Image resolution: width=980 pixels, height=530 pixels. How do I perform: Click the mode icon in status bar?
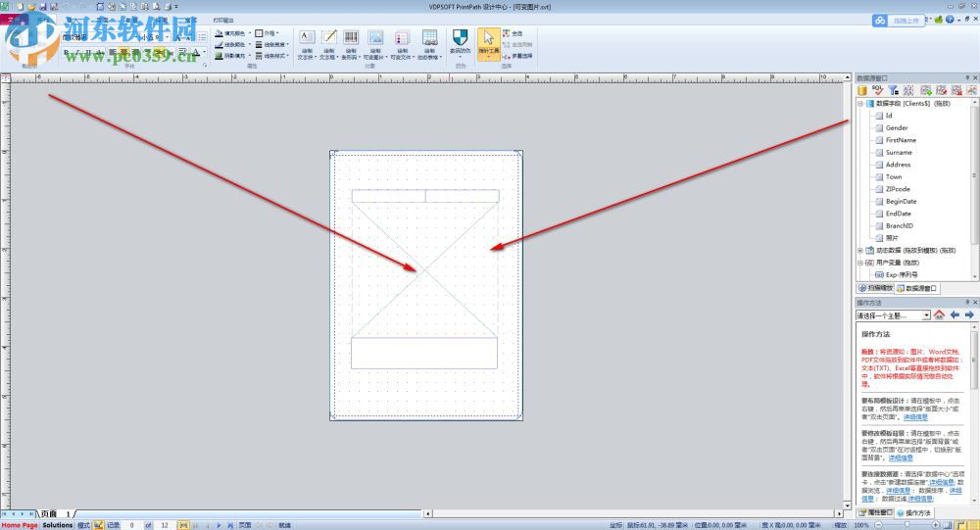(98, 525)
